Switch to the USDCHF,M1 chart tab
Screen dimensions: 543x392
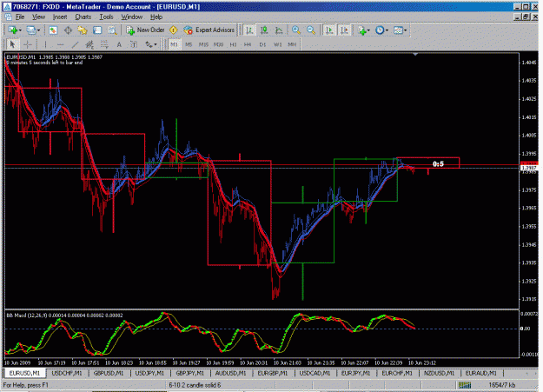(67, 373)
